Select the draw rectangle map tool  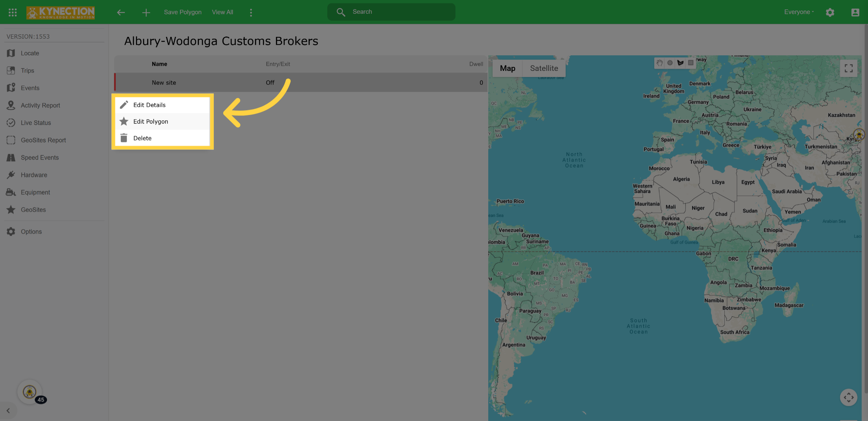pyautogui.click(x=691, y=63)
